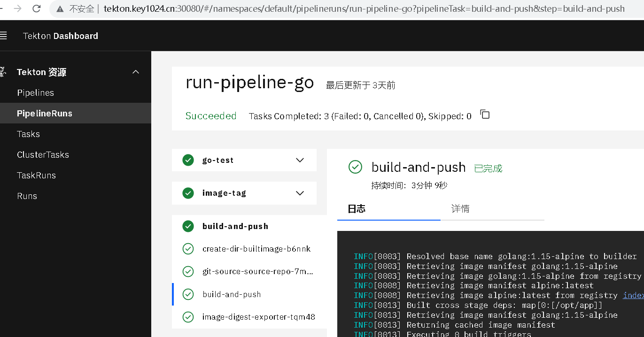Click the go-test success checkmark icon

[x=188, y=160]
